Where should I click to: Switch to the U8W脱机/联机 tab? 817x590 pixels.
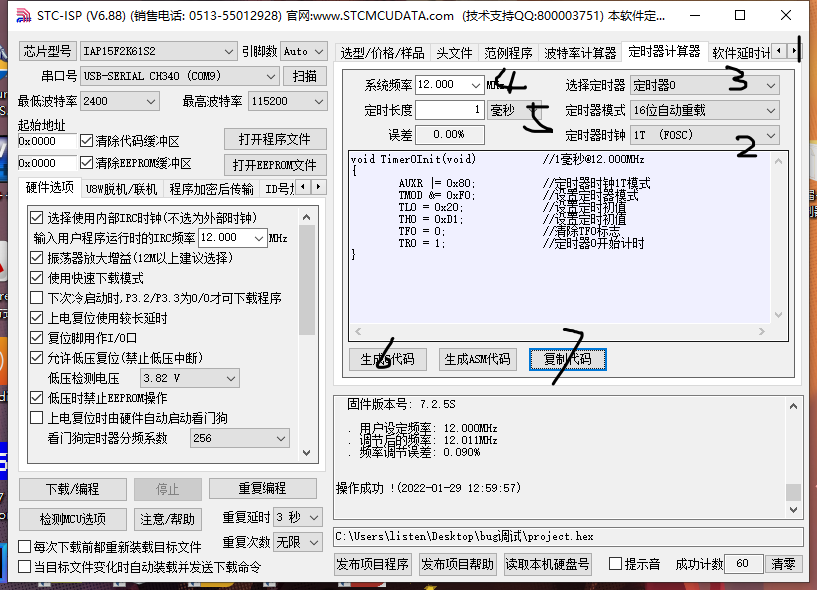(x=119, y=187)
